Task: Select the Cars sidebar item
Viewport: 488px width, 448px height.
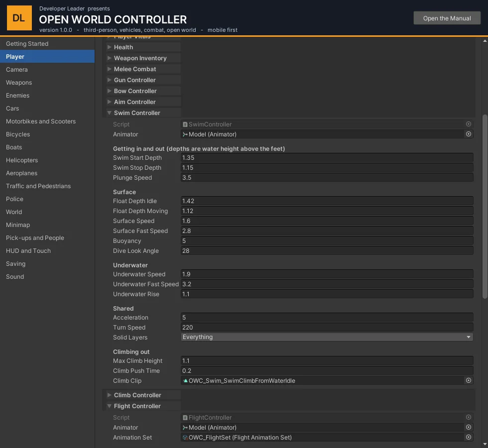Action: pos(47,109)
